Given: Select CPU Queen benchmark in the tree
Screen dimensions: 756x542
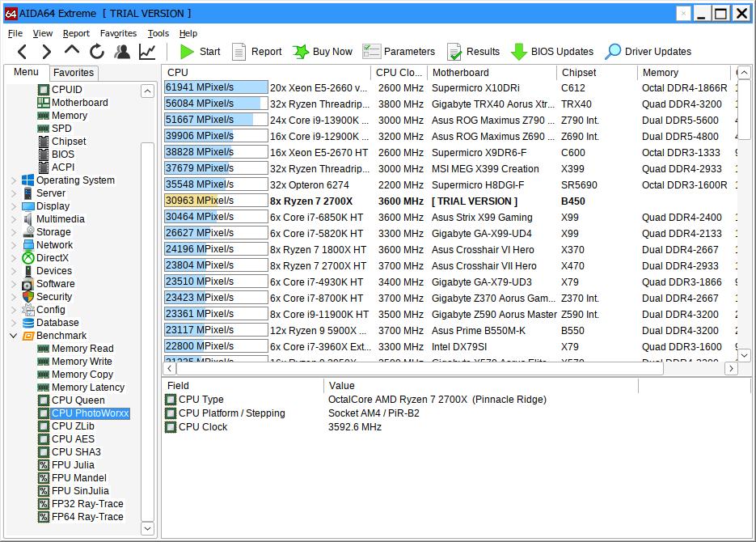Looking at the screenshot, I should pyautogui.click(x=78, y=400).
